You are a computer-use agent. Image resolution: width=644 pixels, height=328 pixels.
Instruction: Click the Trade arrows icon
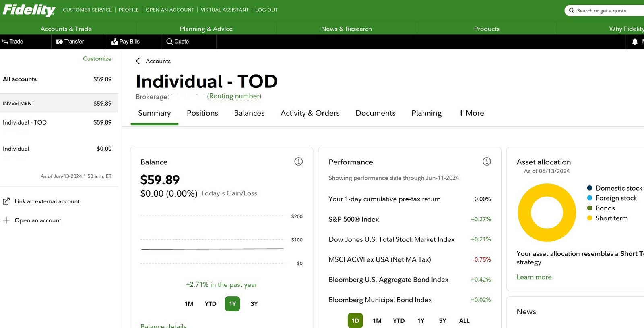click(x=5, y=42)
